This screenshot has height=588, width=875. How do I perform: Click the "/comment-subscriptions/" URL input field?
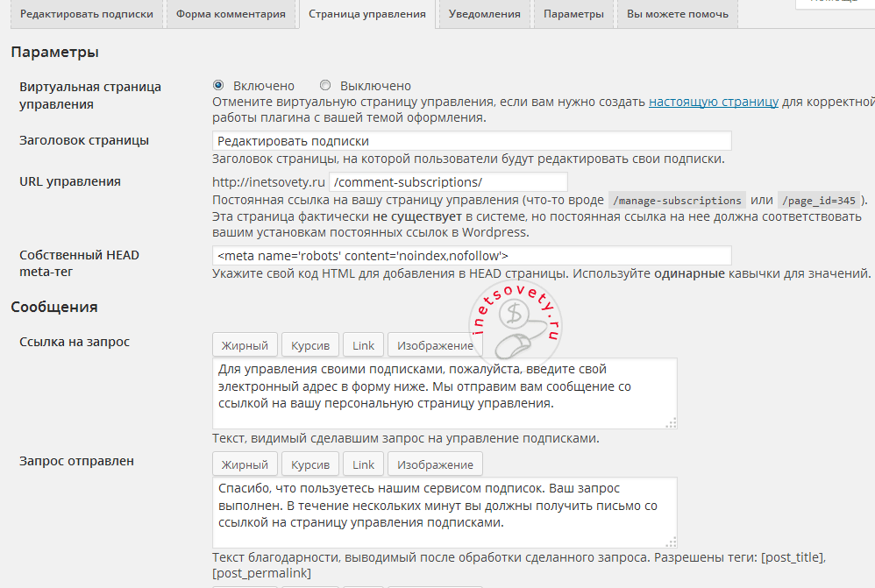(447, 182)
